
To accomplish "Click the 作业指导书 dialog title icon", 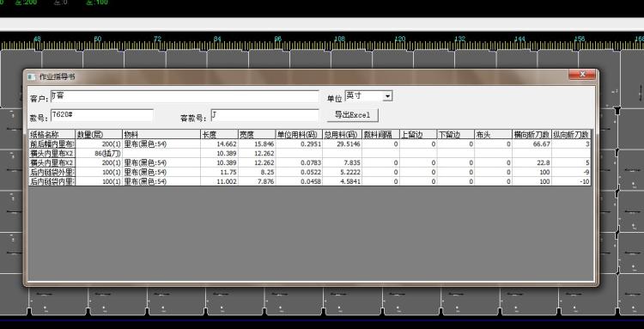I will click(x=31, y=76).
